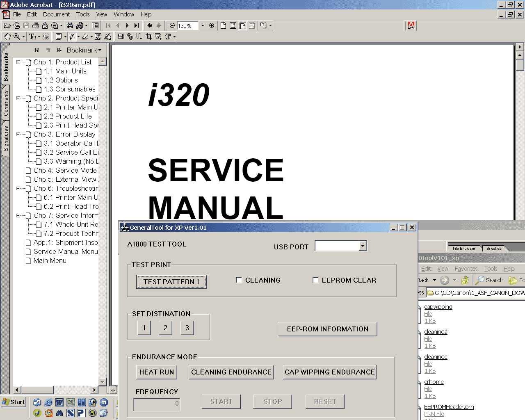Open the capwipping file in Explorer
525x420 pixels.
pyautogui.click(x=438, y=307)
